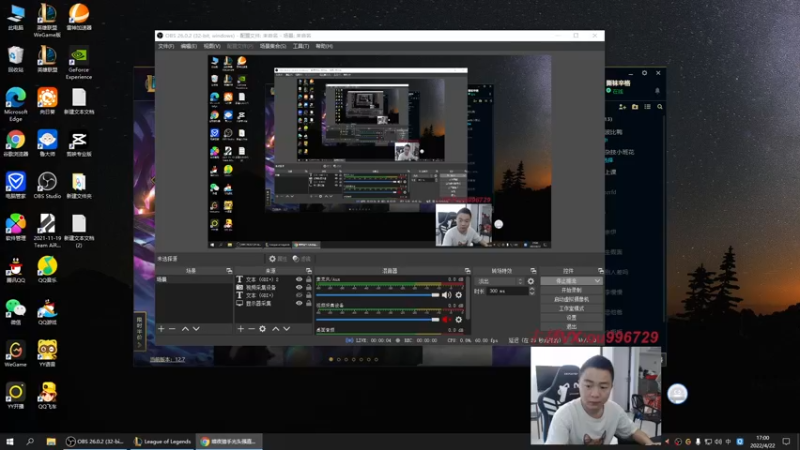Open arrow beside 停止推流 button

click(x=597, y=281)
